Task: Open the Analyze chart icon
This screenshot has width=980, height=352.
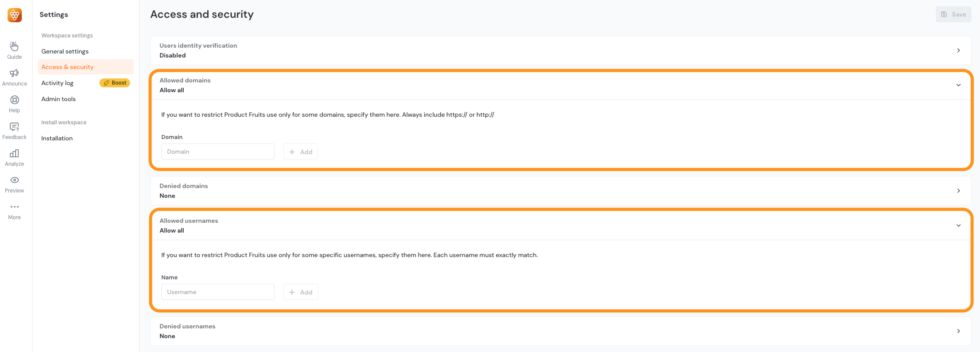Action: (x=14, y=153)
